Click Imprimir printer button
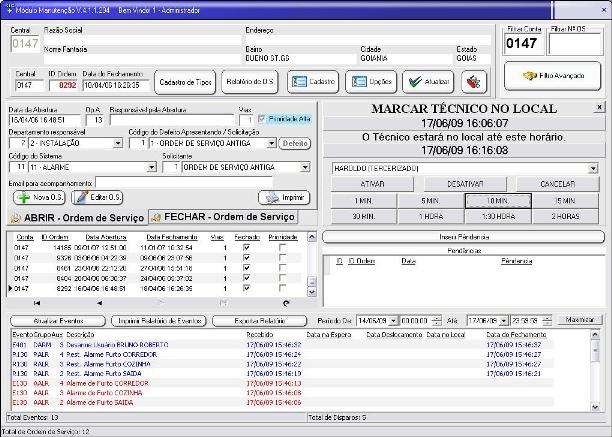612x437 pixels. [x=284, y=197]
